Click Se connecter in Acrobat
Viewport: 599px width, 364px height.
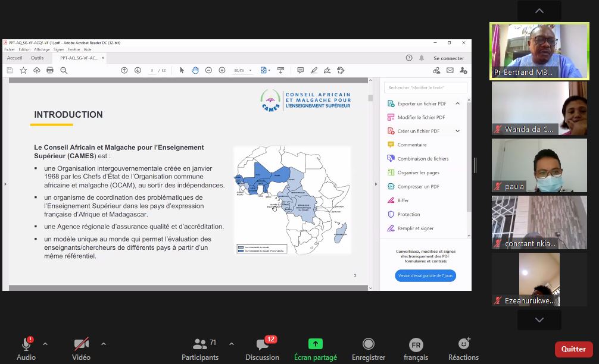pos(448,58)
